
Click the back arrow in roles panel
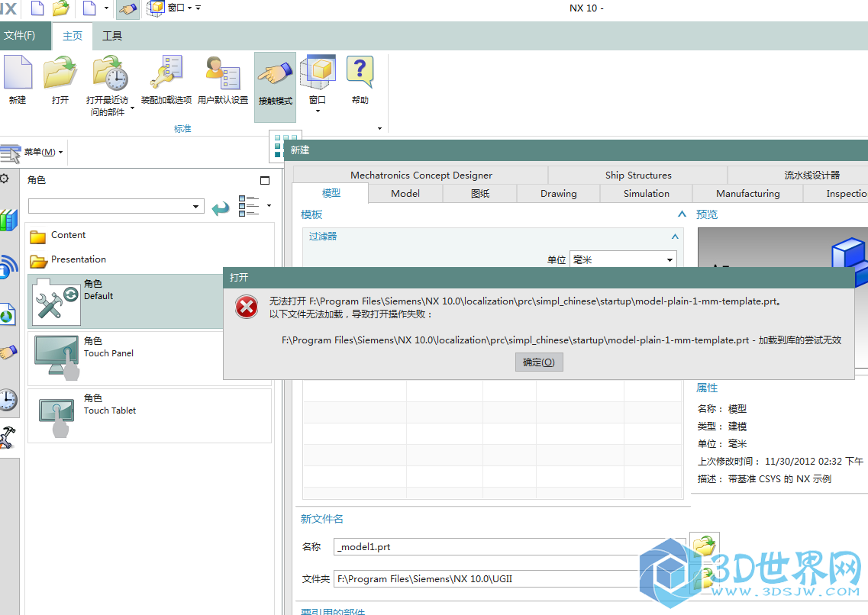(221, 208)
